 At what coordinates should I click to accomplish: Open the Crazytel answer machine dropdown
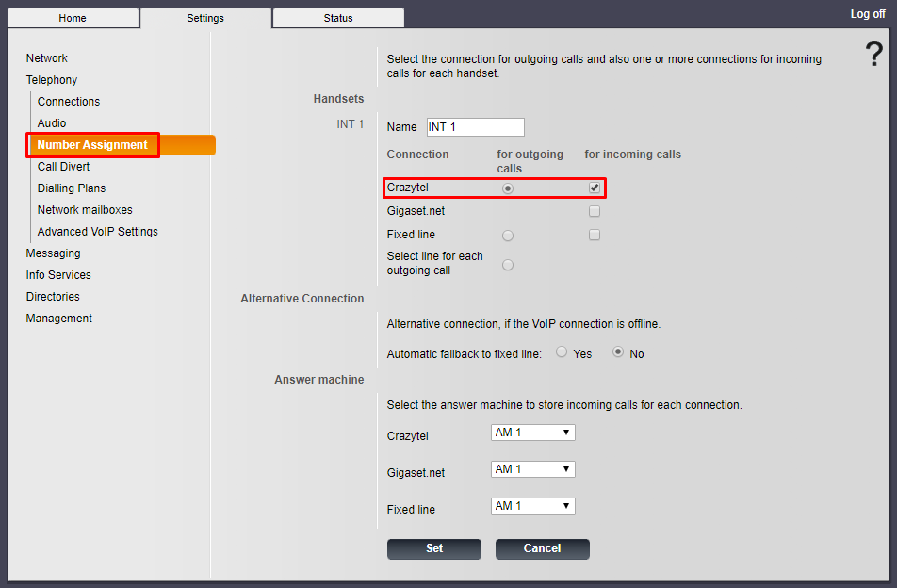click(532, 433)
